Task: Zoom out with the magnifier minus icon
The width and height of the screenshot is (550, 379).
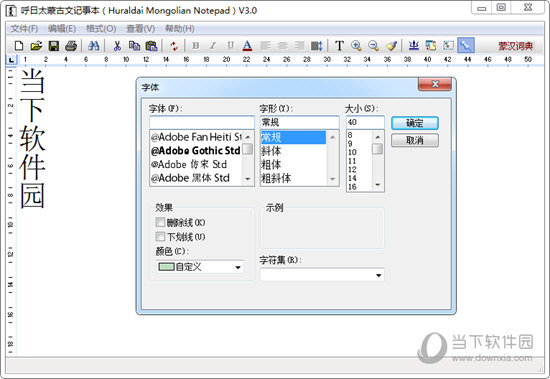Action: 374,46
